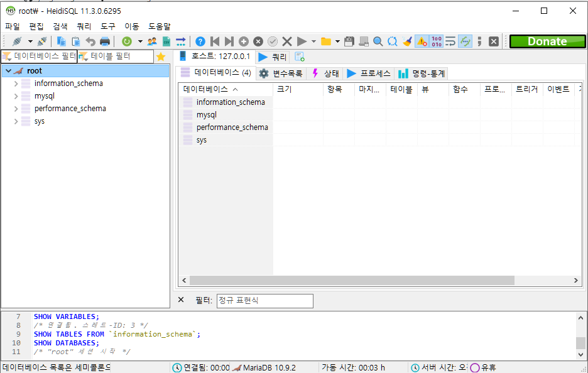Click the magnifier find text icon
This screenshot has height=373, width=588.
click(x=378, y=41)
